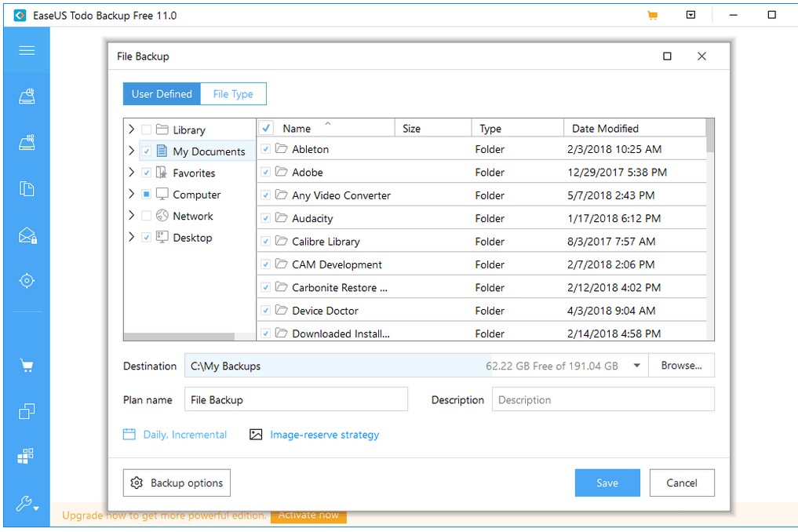798x532 pixels.
Task: Switch to the File Type tab
Action: coord(233,93)
